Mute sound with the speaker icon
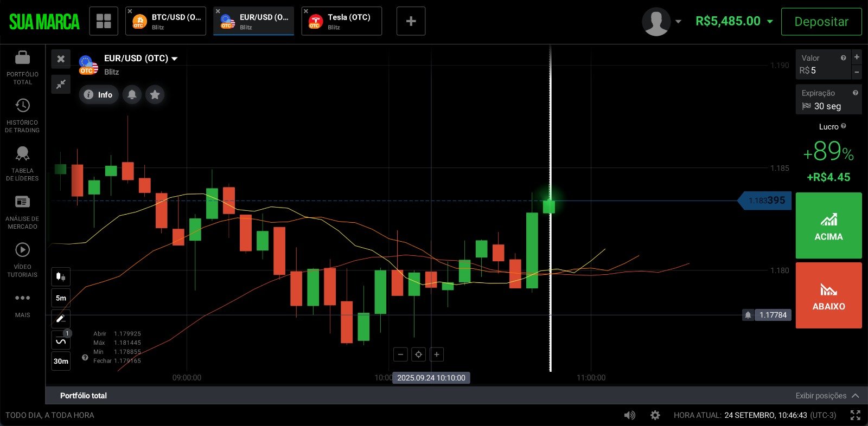Screen dimensions: 868x426 629,415
